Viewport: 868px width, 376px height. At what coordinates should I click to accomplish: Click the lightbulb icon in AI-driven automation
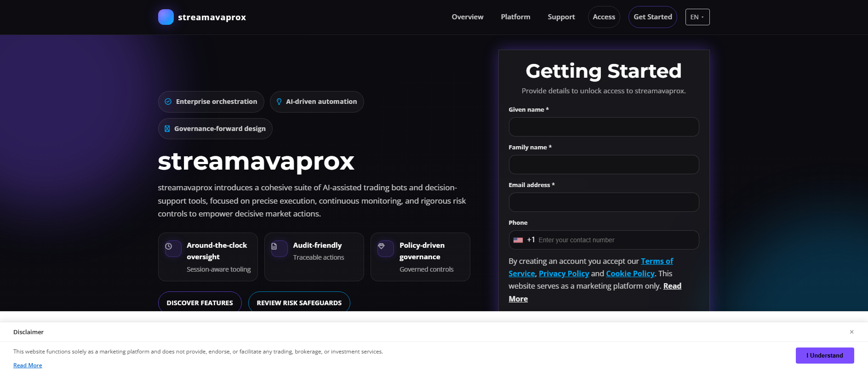279,102
